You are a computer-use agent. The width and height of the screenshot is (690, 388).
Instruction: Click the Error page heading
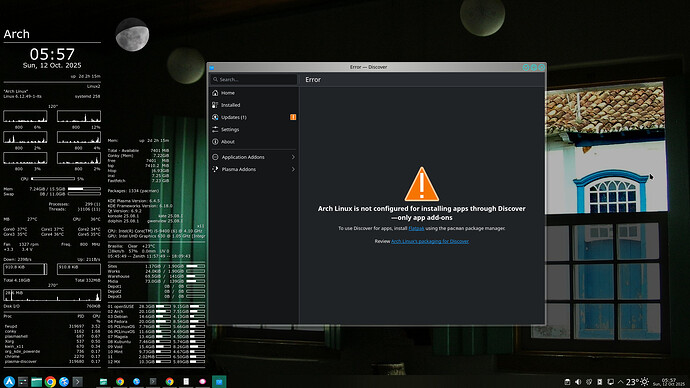(313, 80)
